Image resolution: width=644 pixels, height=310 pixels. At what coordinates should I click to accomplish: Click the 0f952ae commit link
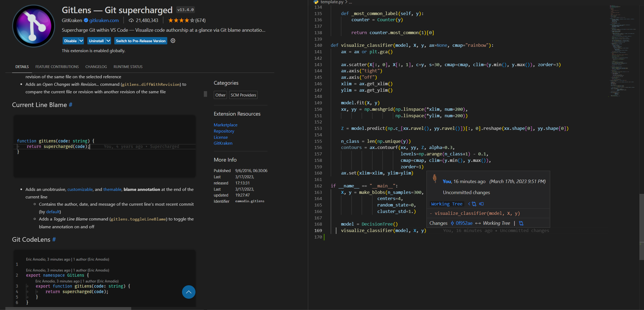(x=464, y=223)
